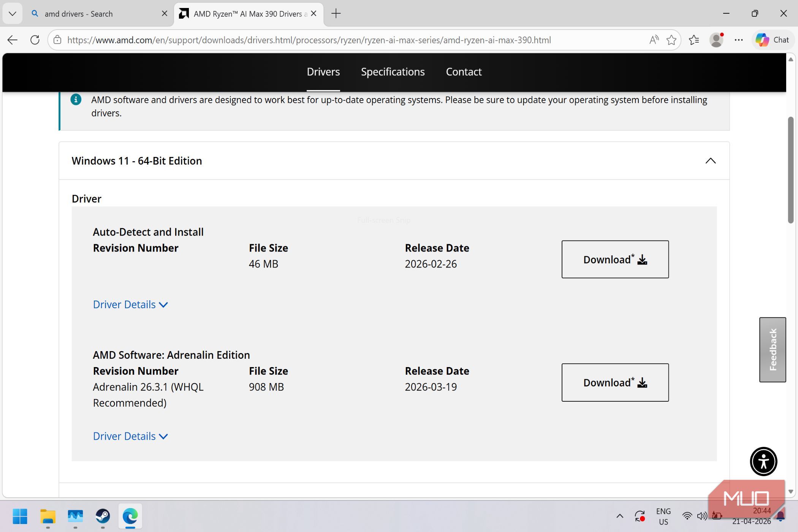
Task: Show hidden system tray icons
Action: [619, 516]
